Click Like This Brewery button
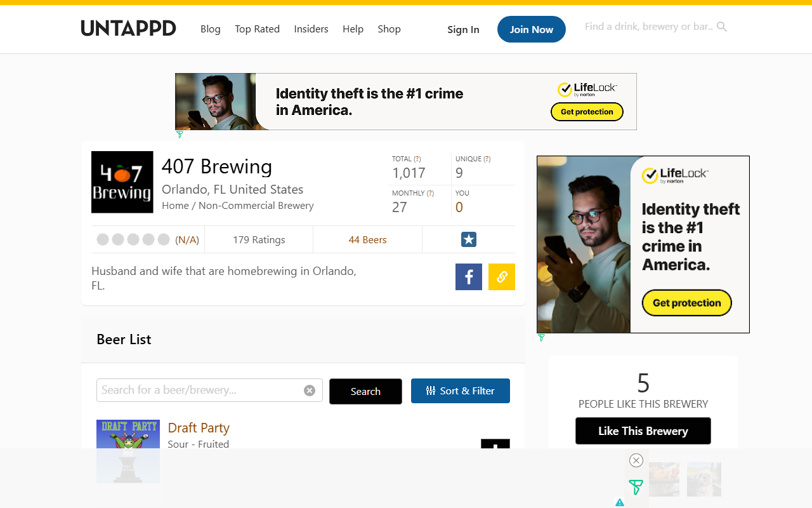This screenshot has height=508, width=812. tap(643, 431)
